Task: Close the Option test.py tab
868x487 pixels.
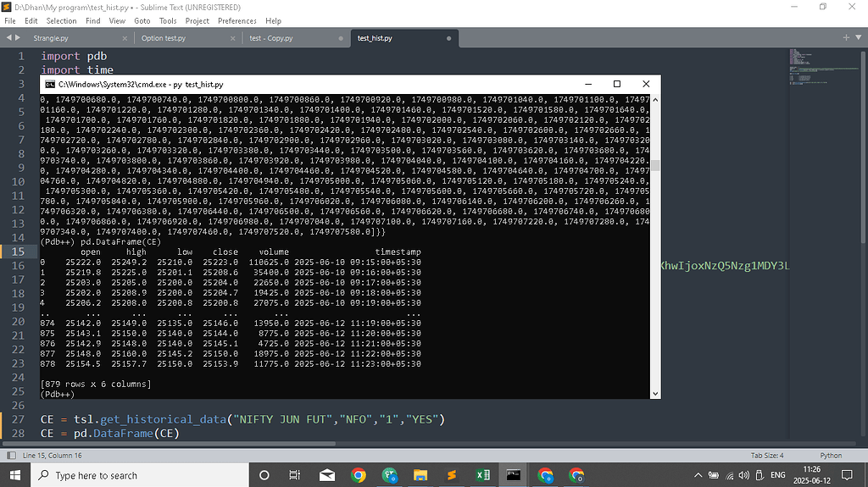Action: pyautogui.click(x=232, y=38)
